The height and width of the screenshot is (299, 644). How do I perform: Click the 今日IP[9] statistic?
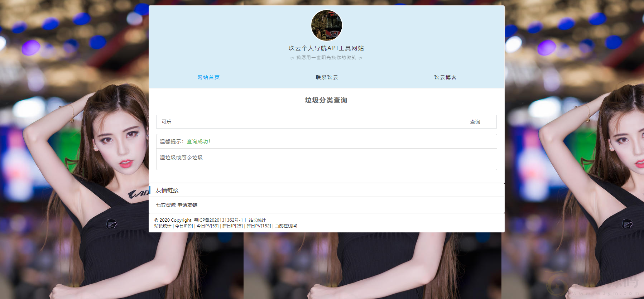[x=184, y=226]
